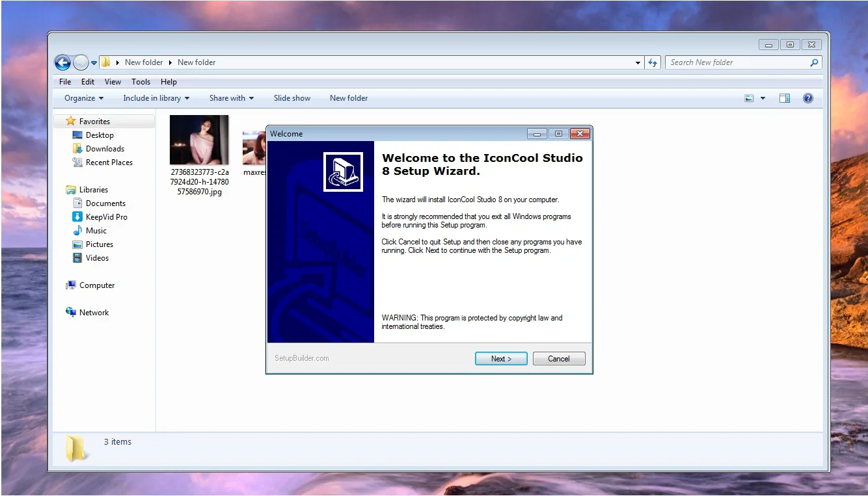Select the partially hidden maxres image thumbnail
The image size is (868, 496).
[254, 148]
